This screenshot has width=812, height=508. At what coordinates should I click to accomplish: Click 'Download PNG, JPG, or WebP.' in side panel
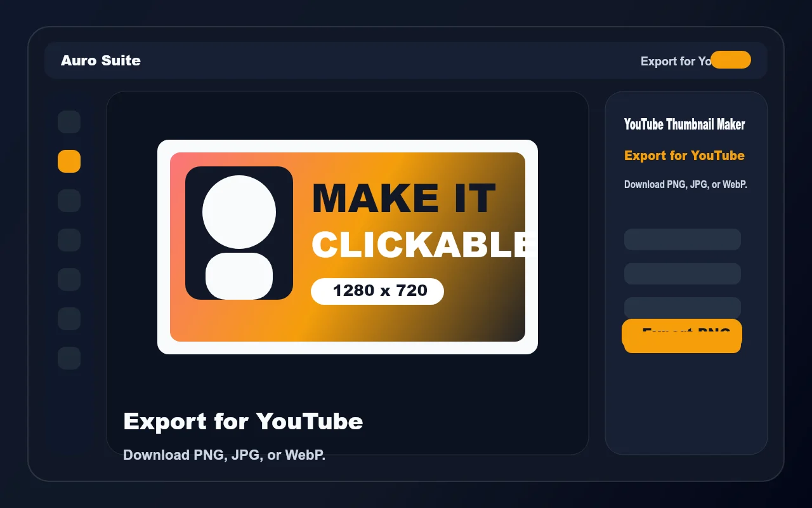[686, 185]
